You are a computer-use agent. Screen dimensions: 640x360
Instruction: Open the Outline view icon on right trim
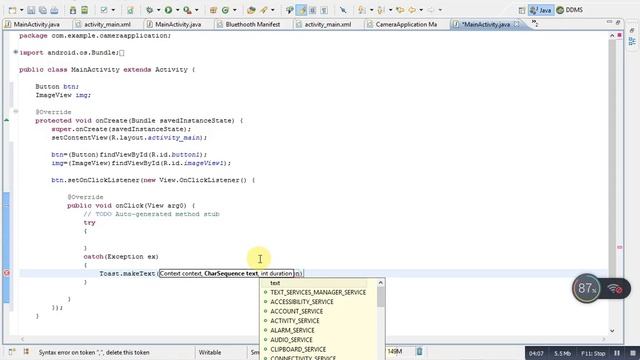pos(632,41)
